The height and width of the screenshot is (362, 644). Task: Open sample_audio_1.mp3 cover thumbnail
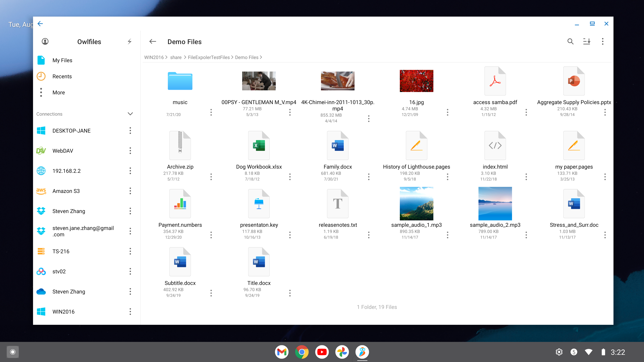tap(416, 204)
